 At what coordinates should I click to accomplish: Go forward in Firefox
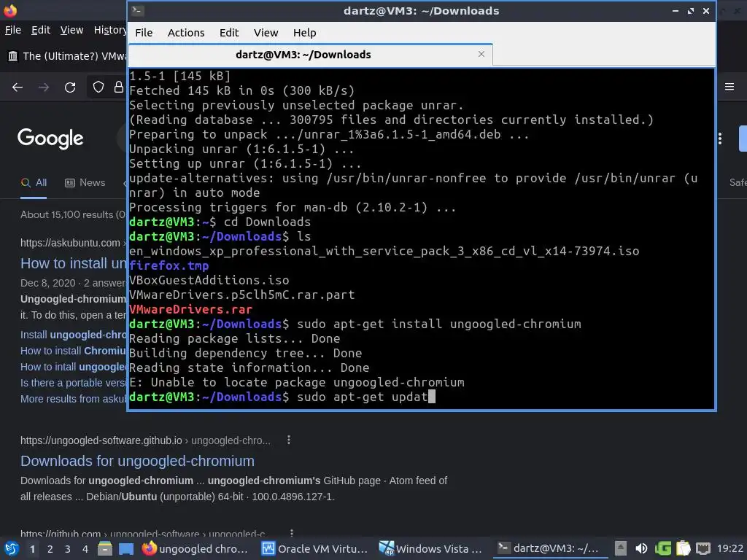(44, 87)
